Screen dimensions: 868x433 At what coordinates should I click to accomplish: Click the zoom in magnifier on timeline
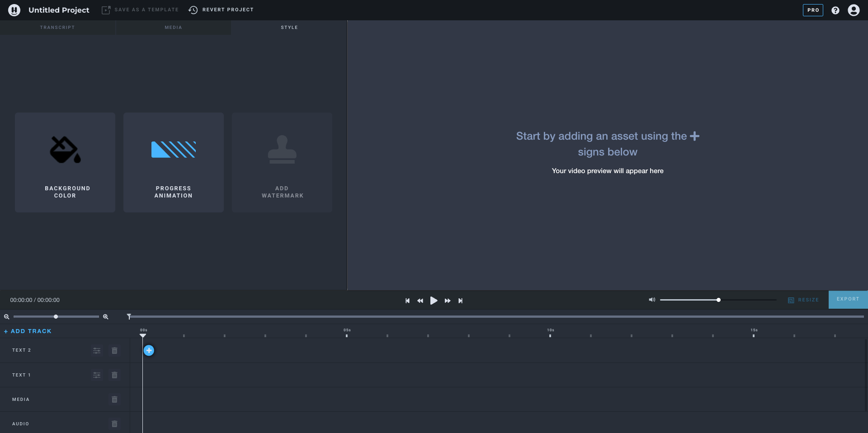pyautogui.click(x=106, y=317)
